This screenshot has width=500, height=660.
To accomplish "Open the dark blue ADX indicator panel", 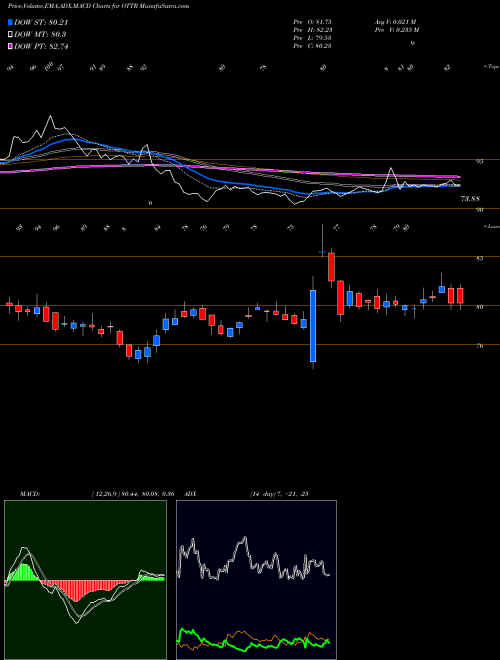I will (256, 580).
